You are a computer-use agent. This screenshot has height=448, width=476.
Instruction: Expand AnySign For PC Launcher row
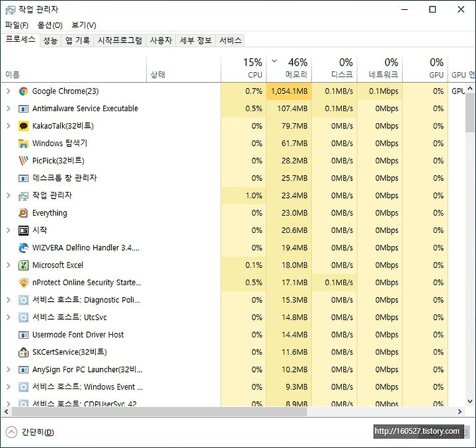[9, 370]
